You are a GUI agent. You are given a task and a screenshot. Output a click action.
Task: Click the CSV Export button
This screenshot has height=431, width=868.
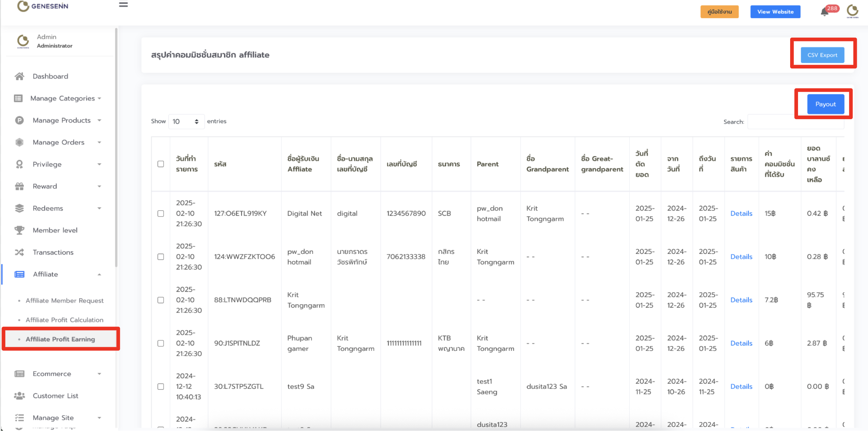[x=822, y=55]
